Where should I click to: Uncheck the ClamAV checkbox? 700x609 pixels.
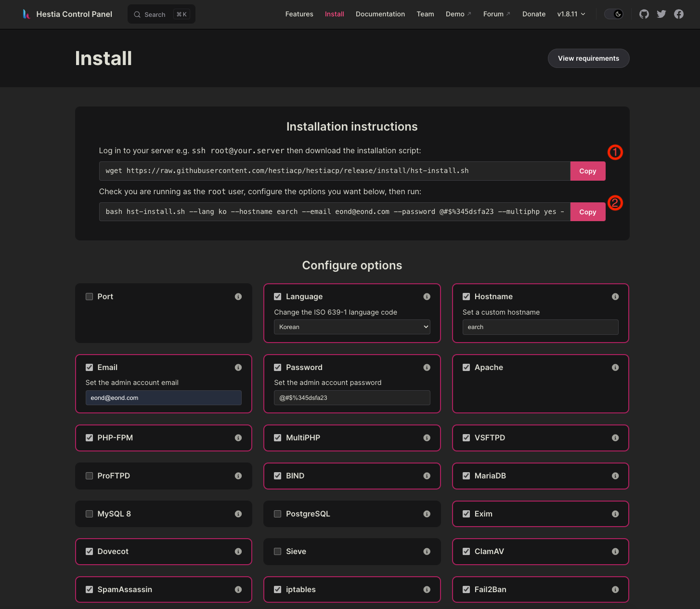tap(466, 551)
